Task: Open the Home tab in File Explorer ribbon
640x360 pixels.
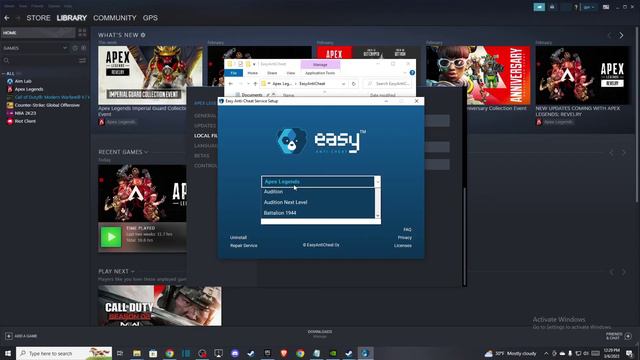Action: 253,73
